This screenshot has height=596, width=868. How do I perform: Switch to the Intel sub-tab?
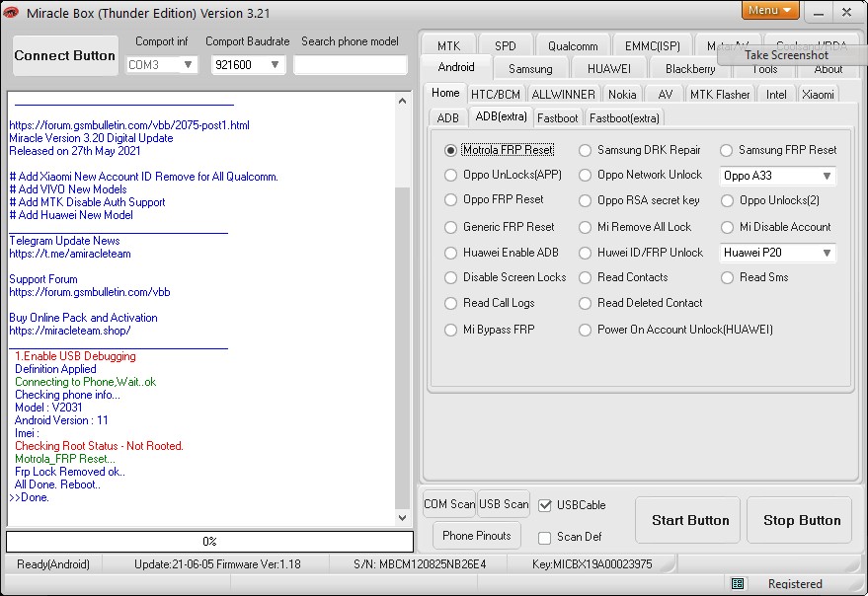click(x=776, y=95)
